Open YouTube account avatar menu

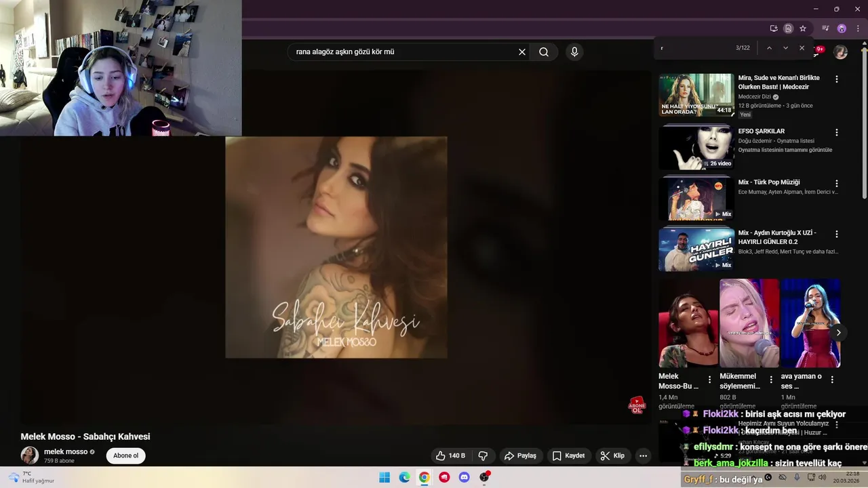coord(840,52)
